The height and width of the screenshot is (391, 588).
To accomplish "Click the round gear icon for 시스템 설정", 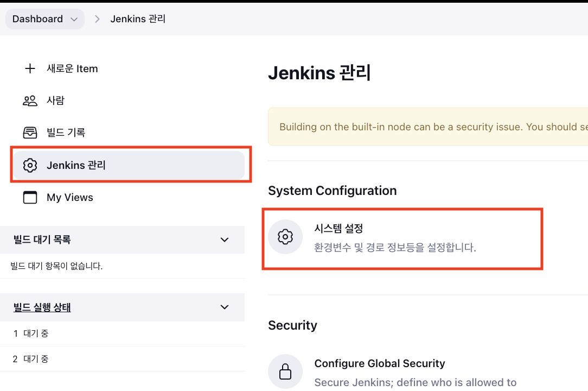I will (x=285, y=237).
